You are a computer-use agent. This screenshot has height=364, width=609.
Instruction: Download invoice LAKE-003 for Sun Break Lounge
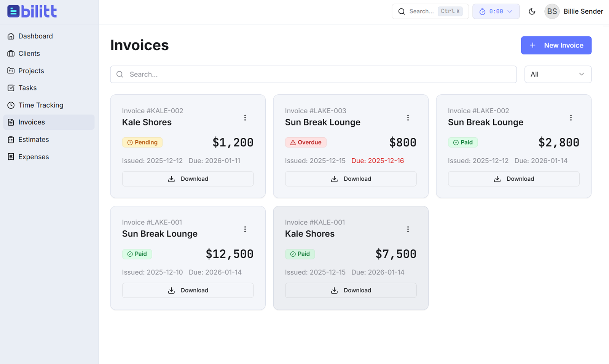coord(351,179)
